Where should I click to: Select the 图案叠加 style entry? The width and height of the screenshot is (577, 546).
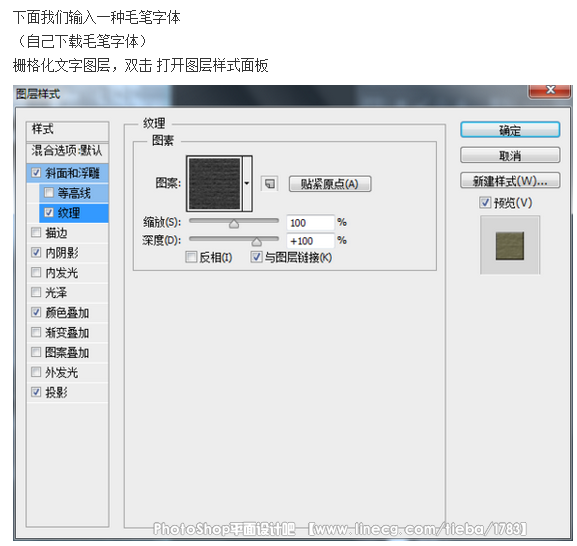point(68,352)
